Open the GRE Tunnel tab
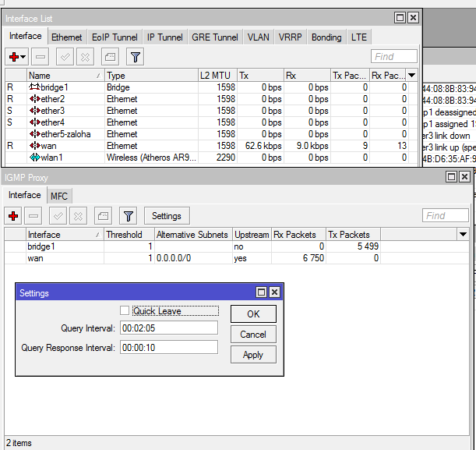476x450 pixels. [x=214, y=37]
